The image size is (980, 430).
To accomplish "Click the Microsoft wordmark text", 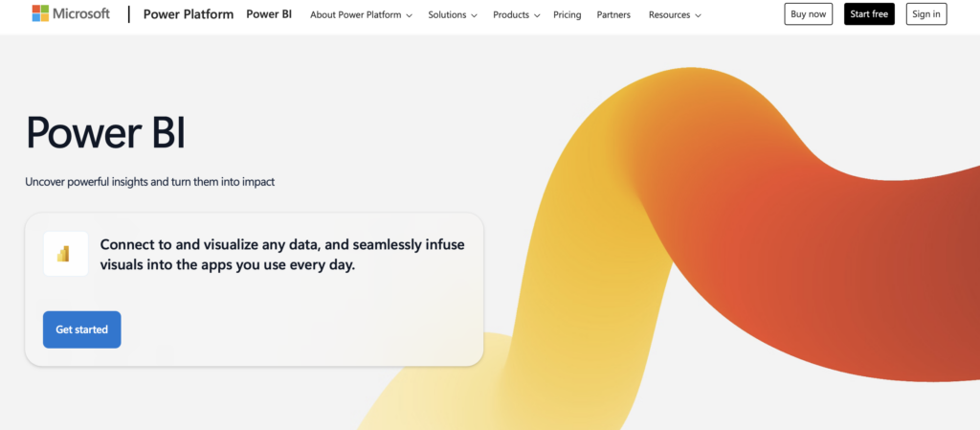I will (84, 14).
